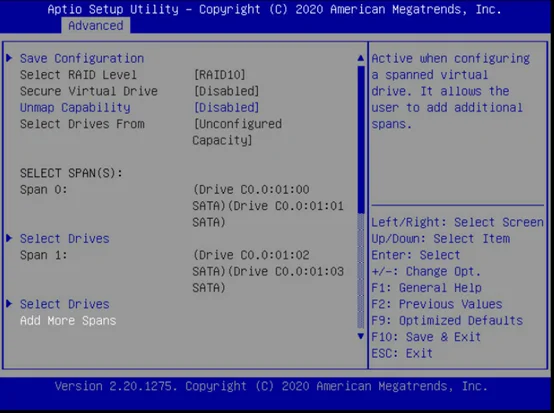Click the arrow beside Save Configuration
Viewport: 554px width, 413px height.
[9, 58]
